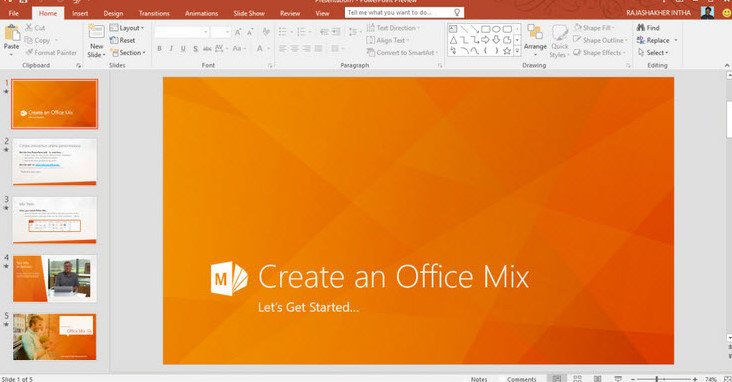
Task: Toggle Center alignment for paragraph
Action: [295, 49]
